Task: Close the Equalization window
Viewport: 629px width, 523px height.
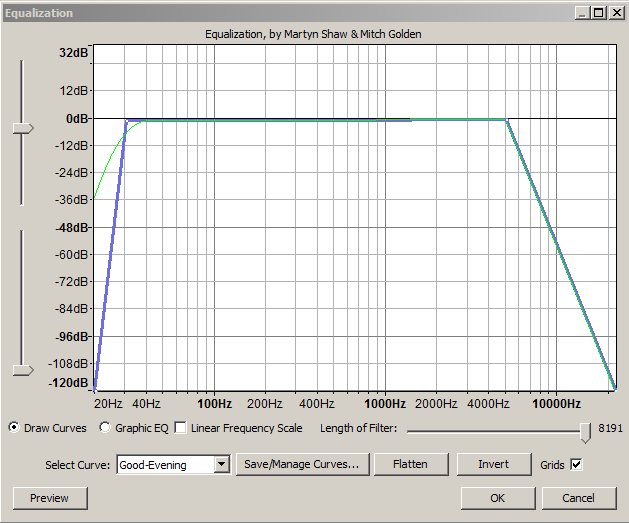Action: coord(616,13)
